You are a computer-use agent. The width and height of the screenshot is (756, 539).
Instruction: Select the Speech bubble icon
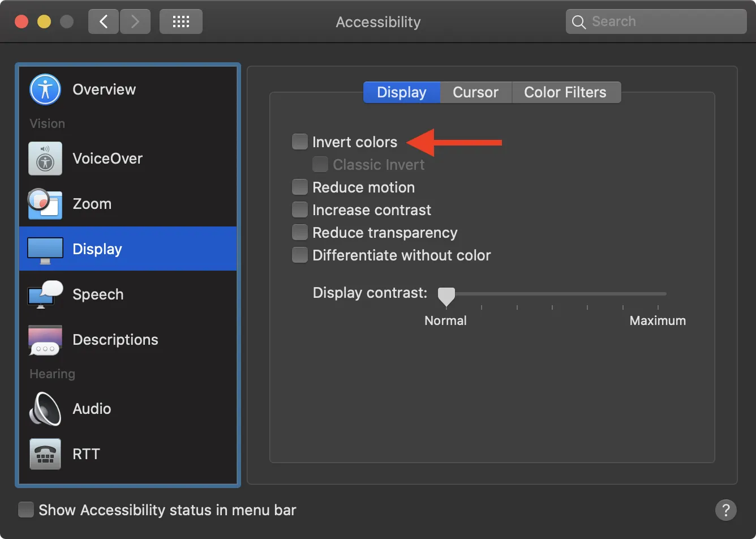click(x=45, y=294)
